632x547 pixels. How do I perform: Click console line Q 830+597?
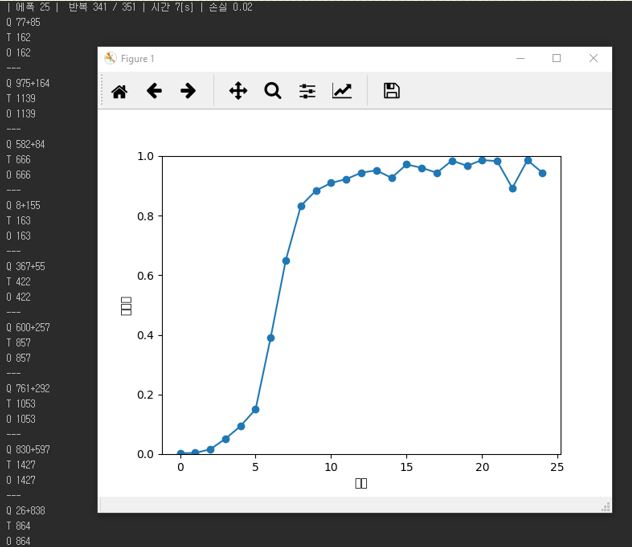pos(28,449)
